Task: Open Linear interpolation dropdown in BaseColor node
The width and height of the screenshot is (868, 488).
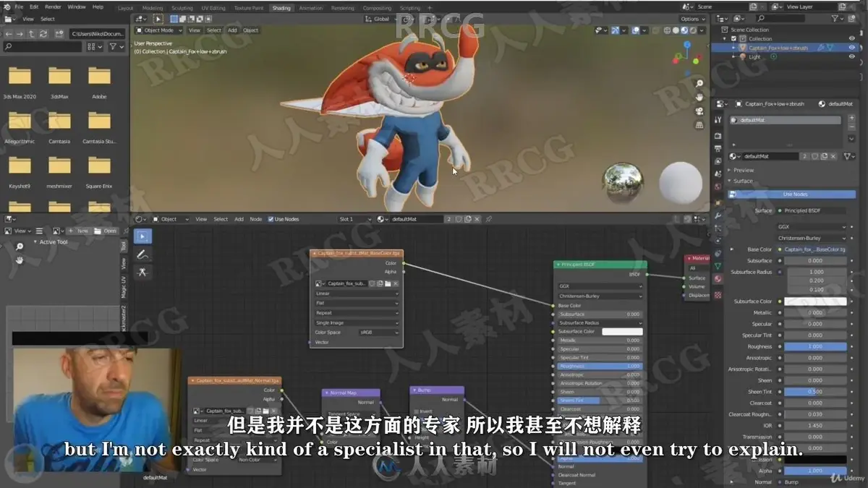Action: (357, 294)
